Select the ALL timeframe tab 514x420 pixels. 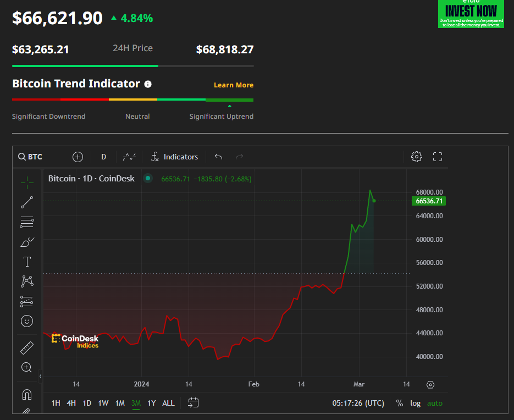[168, 403]
